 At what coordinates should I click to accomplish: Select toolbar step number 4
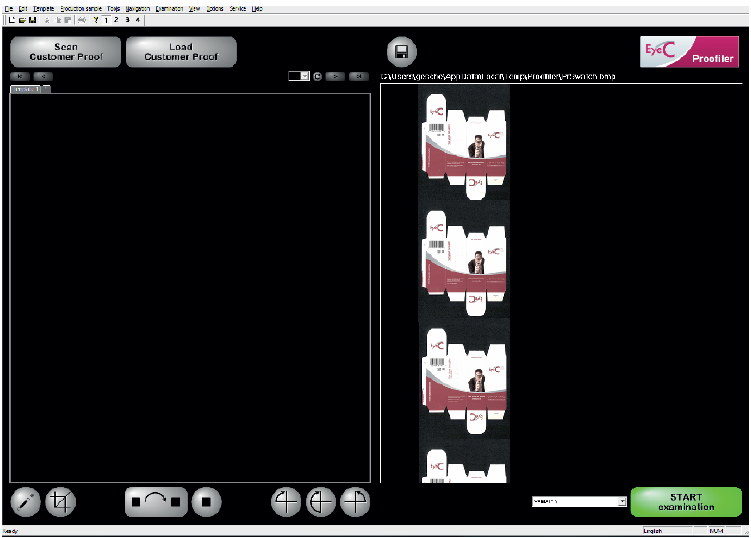[137, 20]
